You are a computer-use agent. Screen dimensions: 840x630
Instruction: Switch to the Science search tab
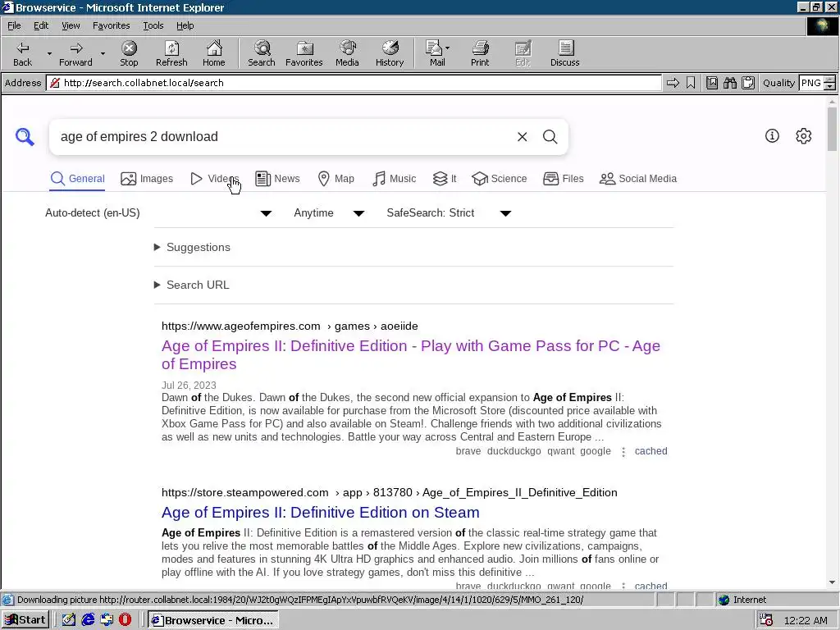500,179
